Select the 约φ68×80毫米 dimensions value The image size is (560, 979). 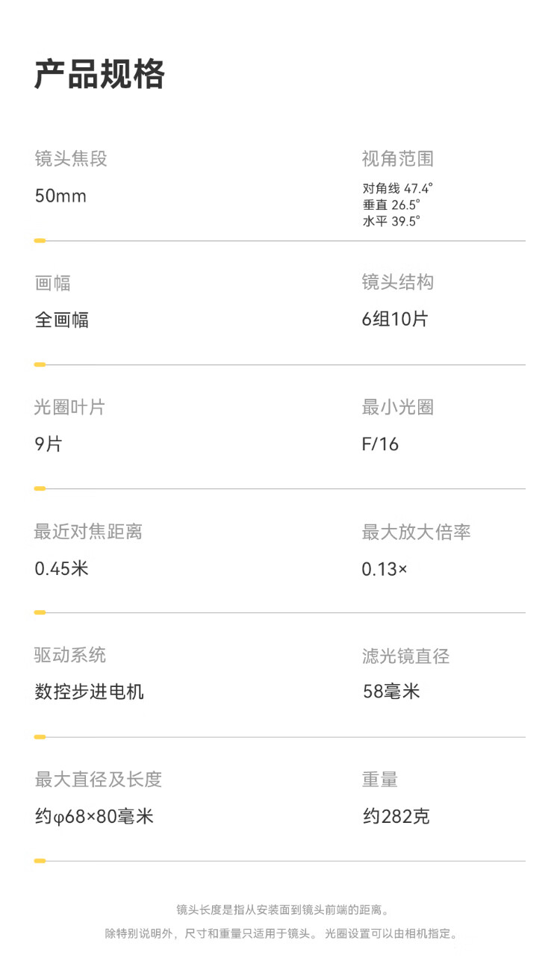(x=94, y=816)
